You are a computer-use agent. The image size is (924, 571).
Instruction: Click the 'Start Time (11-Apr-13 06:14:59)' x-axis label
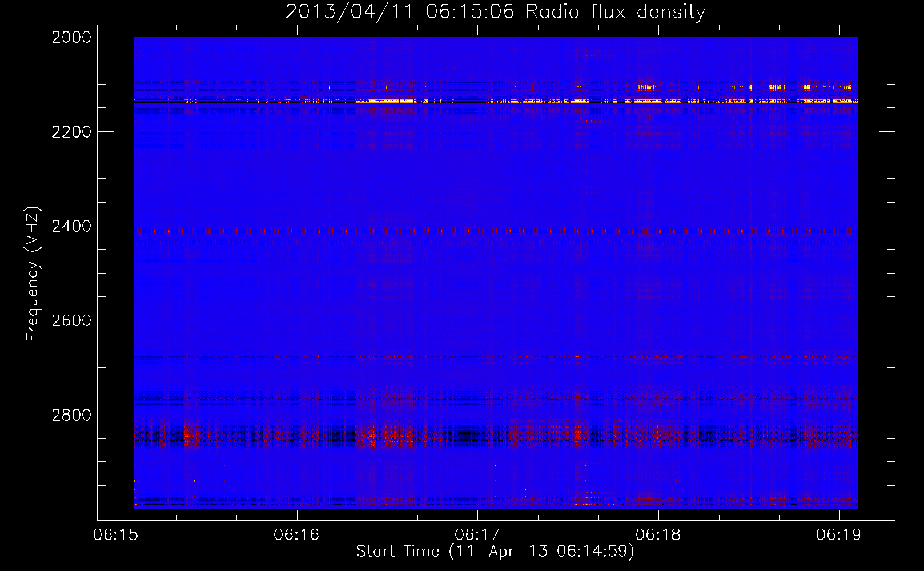pos(495,552)
